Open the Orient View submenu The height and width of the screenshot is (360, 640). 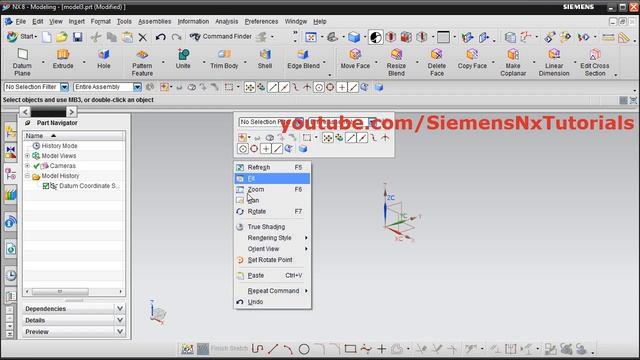tap(272, 249)
